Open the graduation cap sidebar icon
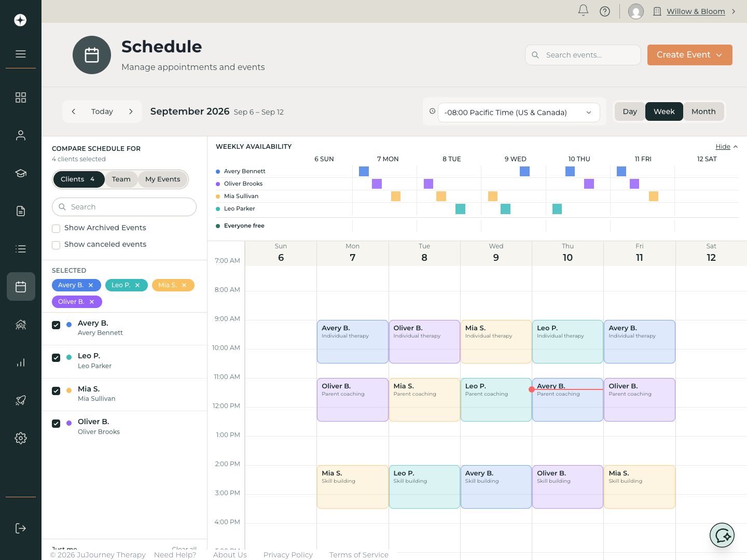This screenshot has height=560, width=747. tap(21, 173)
